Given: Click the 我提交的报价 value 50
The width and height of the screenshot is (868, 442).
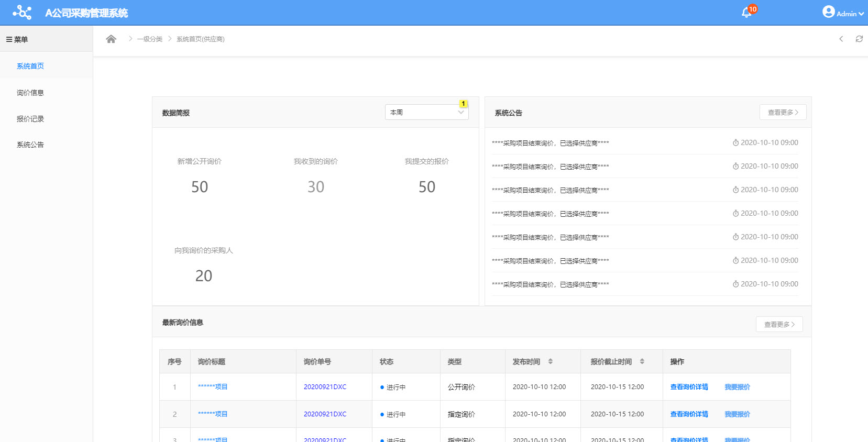Looking at the screenshot, I should pos(427,187).
